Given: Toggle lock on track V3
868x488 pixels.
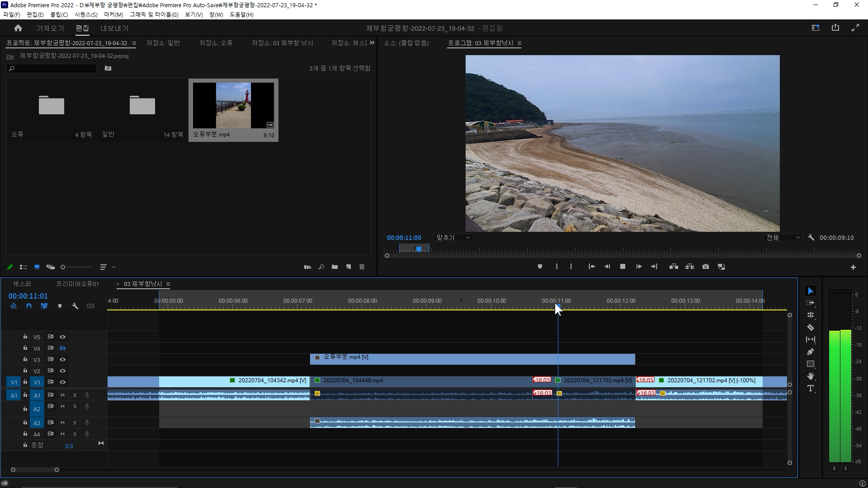Looking at the screenshot, I should (25, 359).
